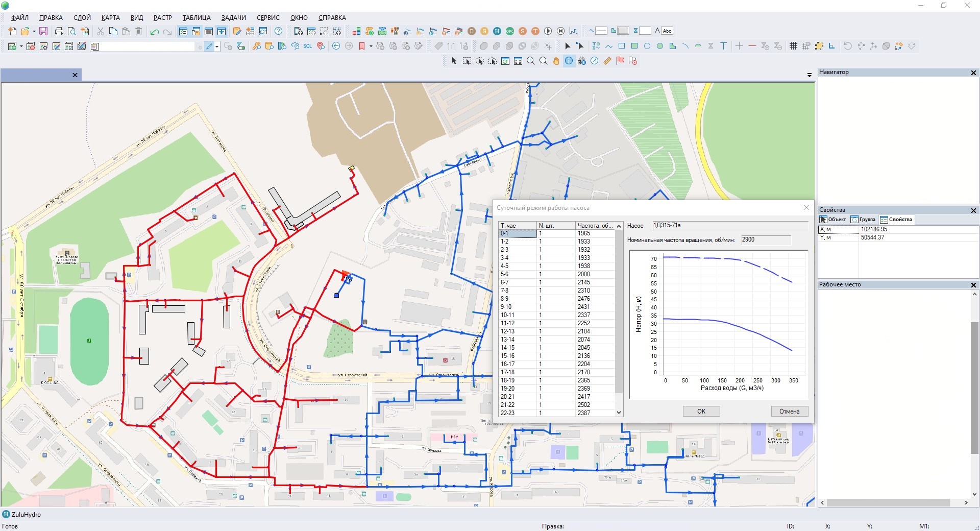
Task: Select the Zoom In magnifier tool
Action: coord(531,61)
